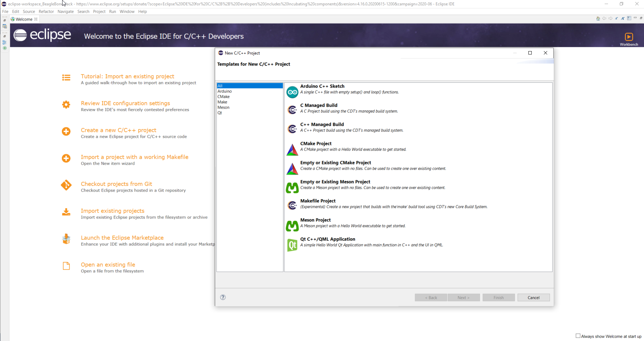This screenshot has width=644, height=341.
Task: Restore the lower trimmed view stack
Action: pos(5,36)
